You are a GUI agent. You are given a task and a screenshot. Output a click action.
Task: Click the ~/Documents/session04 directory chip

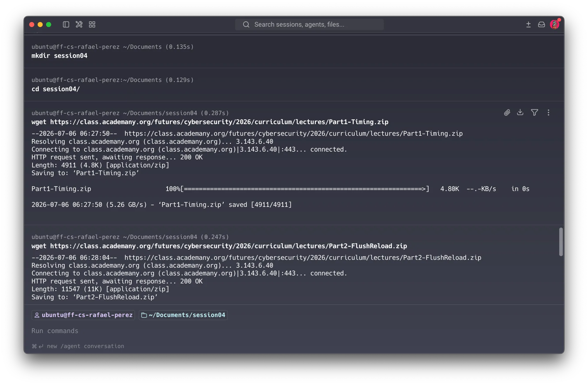[183, 315]
